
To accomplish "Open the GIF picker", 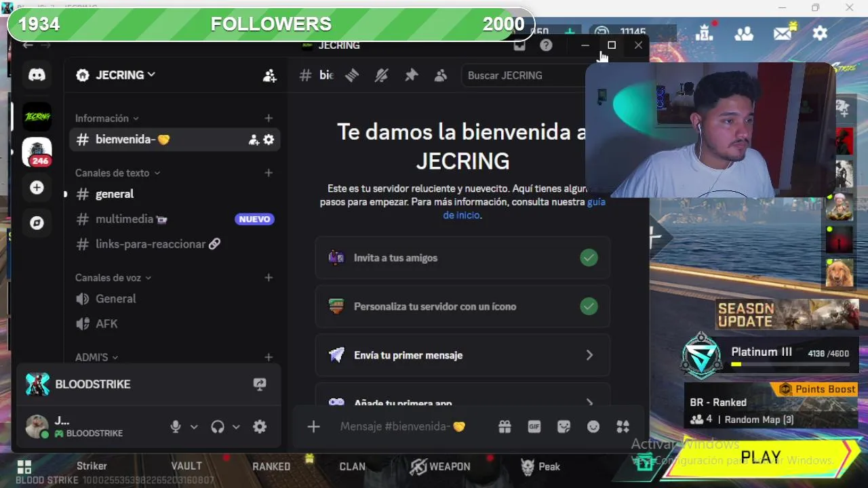I will pyautogui.click(x=534, y=426).
